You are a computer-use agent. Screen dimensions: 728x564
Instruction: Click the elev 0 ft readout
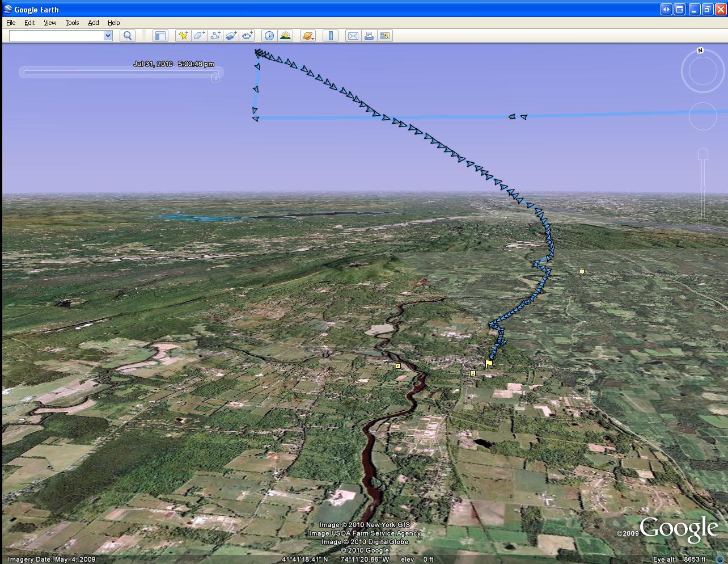click(417, 559)
